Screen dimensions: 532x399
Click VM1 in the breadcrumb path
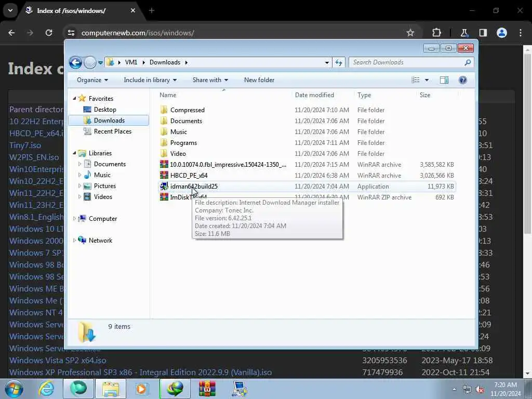coord(131,62)
